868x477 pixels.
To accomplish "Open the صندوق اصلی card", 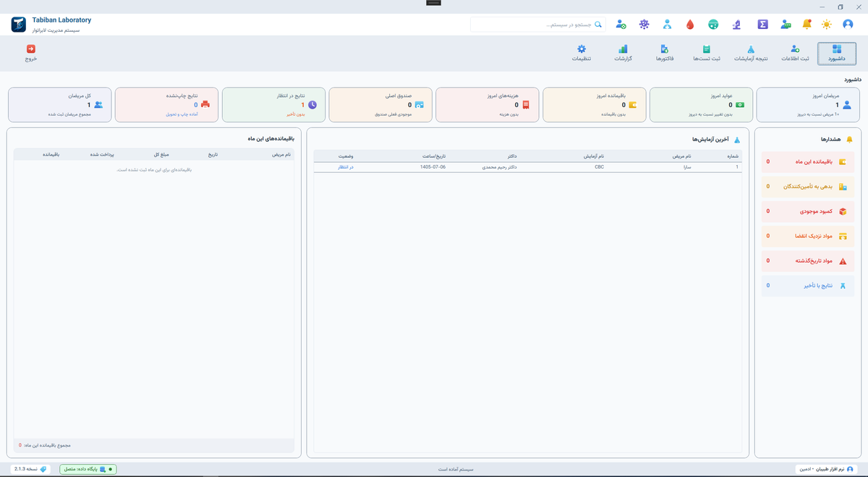I will 380,105.
